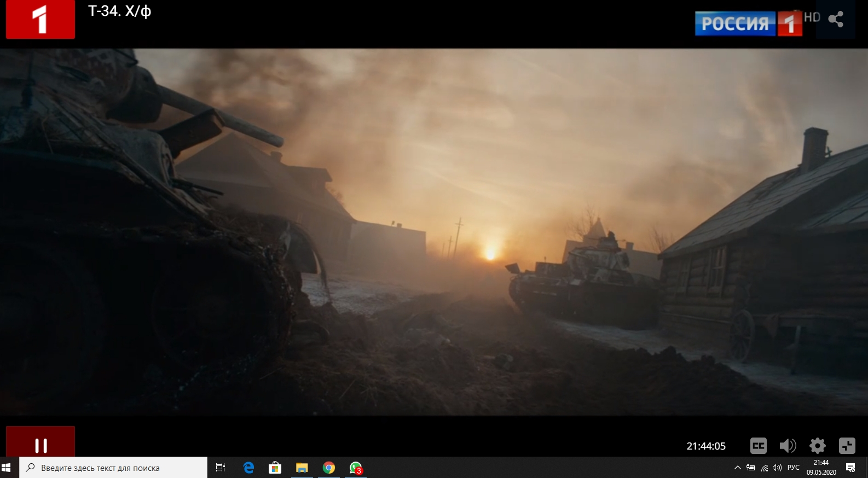Image resolution: width=868 pixels, height=478 pixels.
Task: Click the plus icon in player controls
Action: click(x=847, y=446)
